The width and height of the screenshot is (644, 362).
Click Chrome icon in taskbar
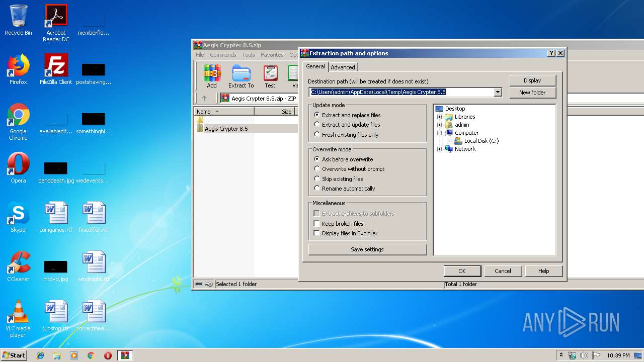coord(91,355)
